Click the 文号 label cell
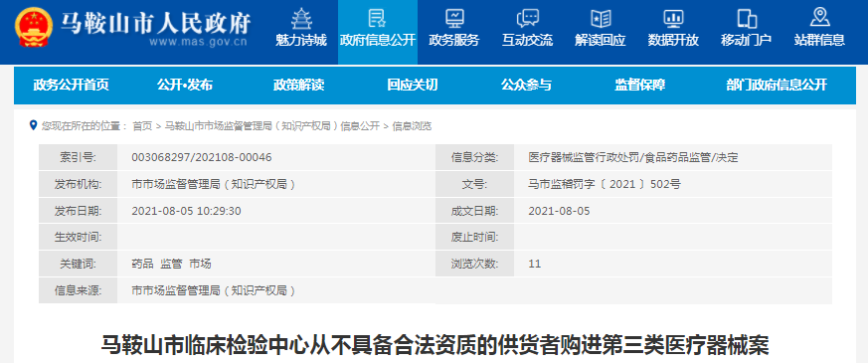Viewport: 868px width, 363px height. click(x=474, y=184)
